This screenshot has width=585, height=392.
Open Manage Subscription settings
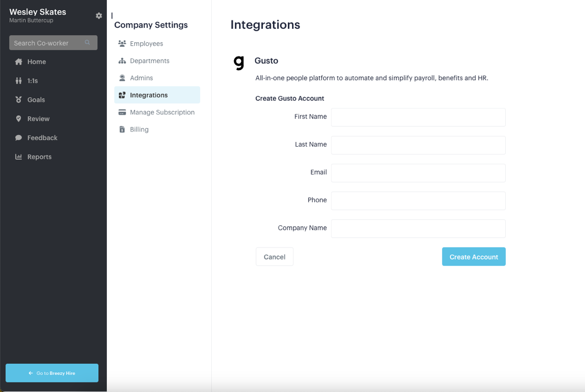pos(157,112)
